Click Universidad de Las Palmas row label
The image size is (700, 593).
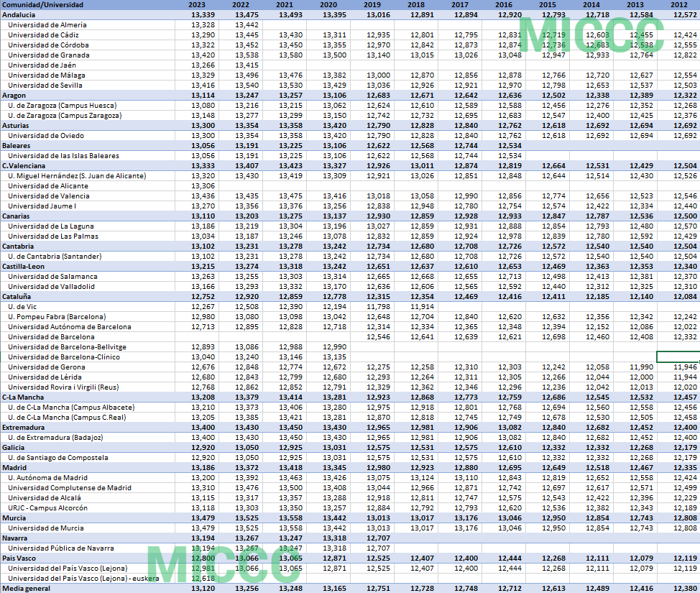[53, 236]
